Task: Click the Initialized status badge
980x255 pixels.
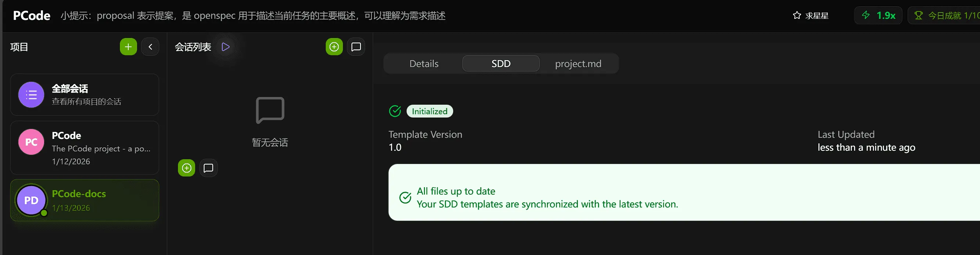Action: pos(429,111)
